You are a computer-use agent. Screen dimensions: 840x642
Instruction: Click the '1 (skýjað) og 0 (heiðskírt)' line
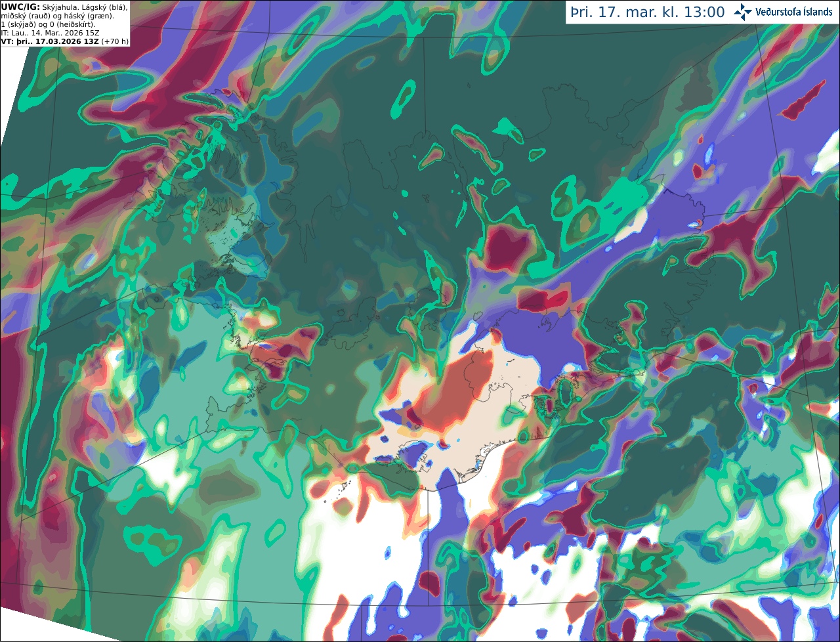click(48, 24)
